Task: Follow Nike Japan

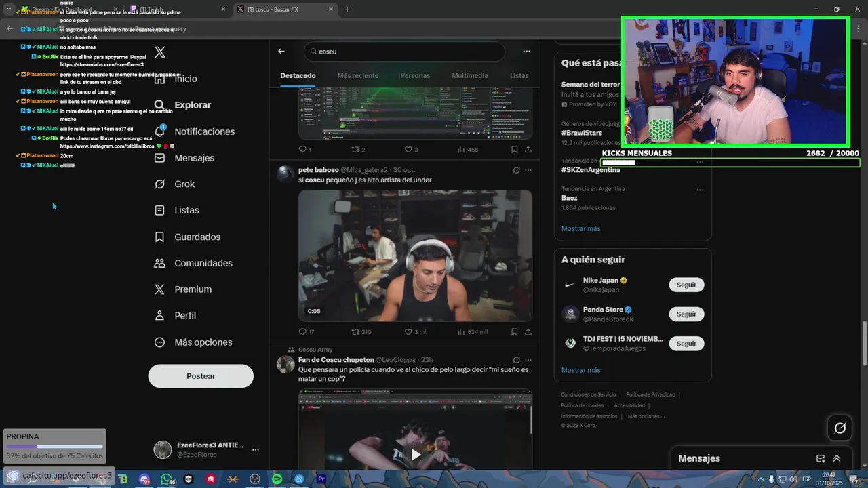Action: [x=686, y=285]
